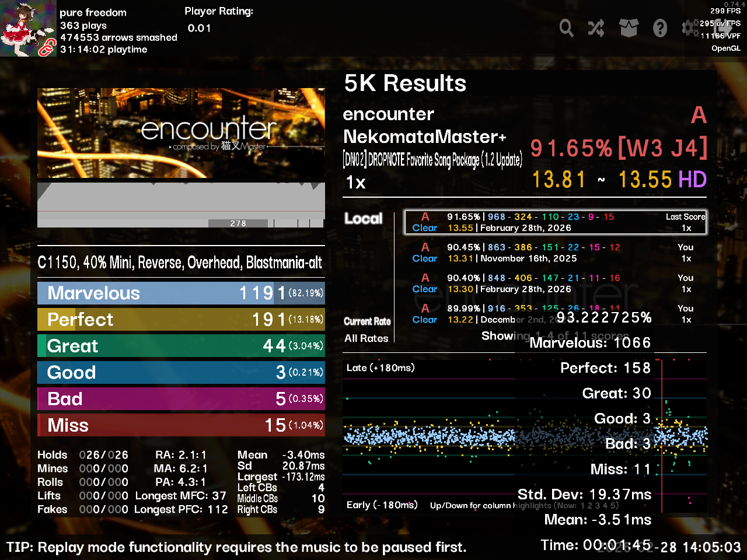
Task: Select the 90.40% February 28th score
Action: pyautogui.click(x=555, y=283)
